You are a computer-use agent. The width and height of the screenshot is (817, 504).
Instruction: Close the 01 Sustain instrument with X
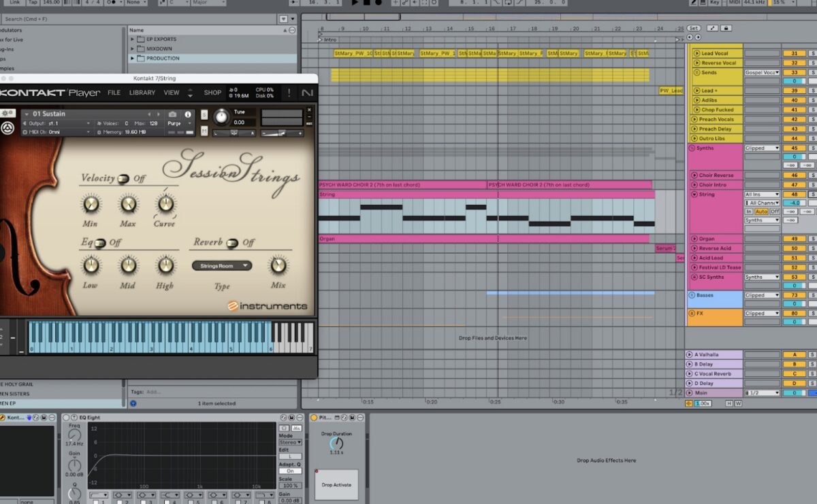(x=309, y=110)
